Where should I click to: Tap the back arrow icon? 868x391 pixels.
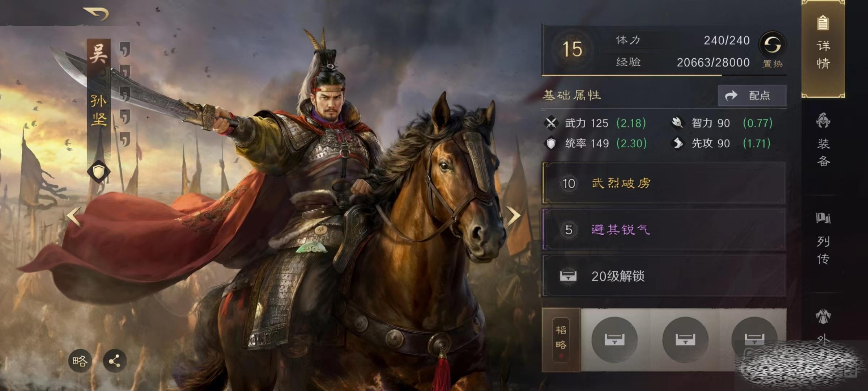pos(96,14)
